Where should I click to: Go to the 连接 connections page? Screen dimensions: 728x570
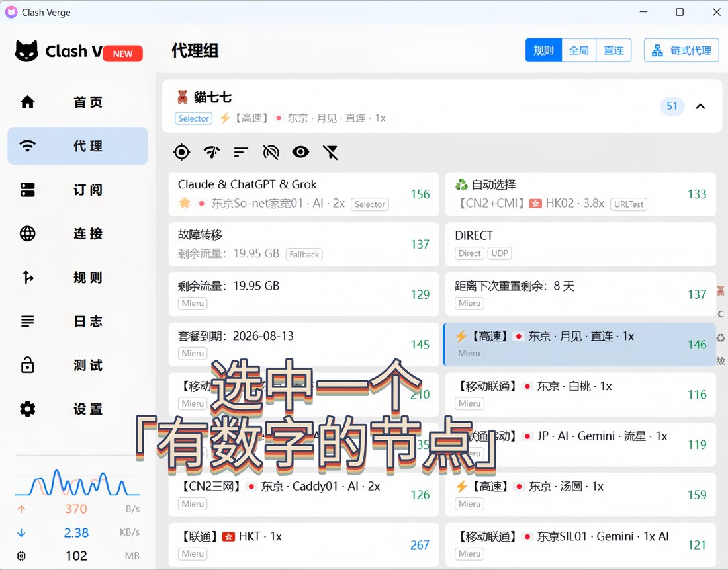point(77,233)
